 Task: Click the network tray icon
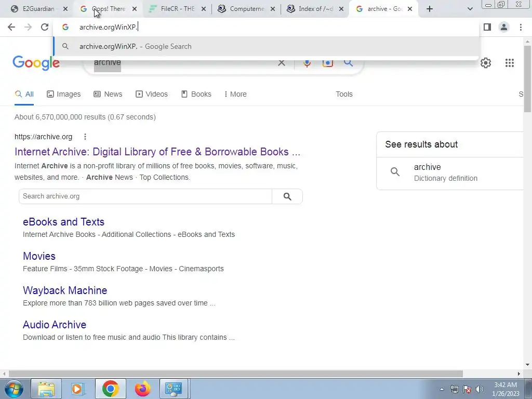pyautogui.click(x=454, y=389)
